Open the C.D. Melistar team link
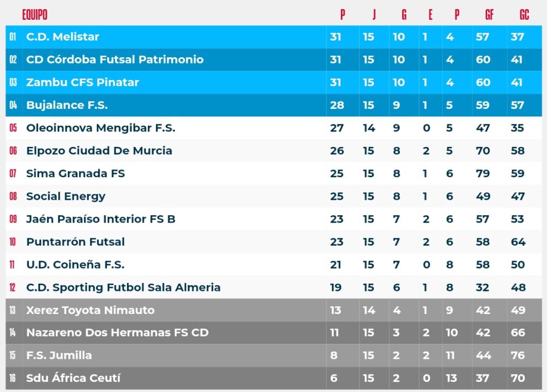This screenshot has height=392, width=547. (x=63, y=37)
